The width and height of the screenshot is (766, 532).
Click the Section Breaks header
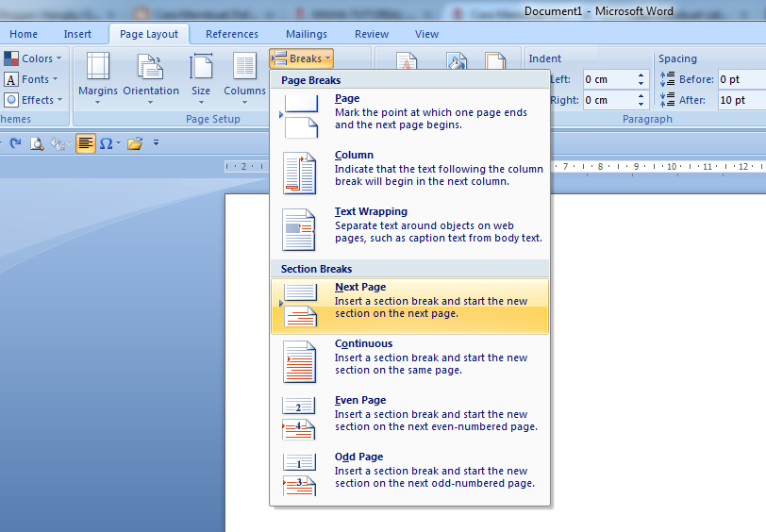[409, 269]
